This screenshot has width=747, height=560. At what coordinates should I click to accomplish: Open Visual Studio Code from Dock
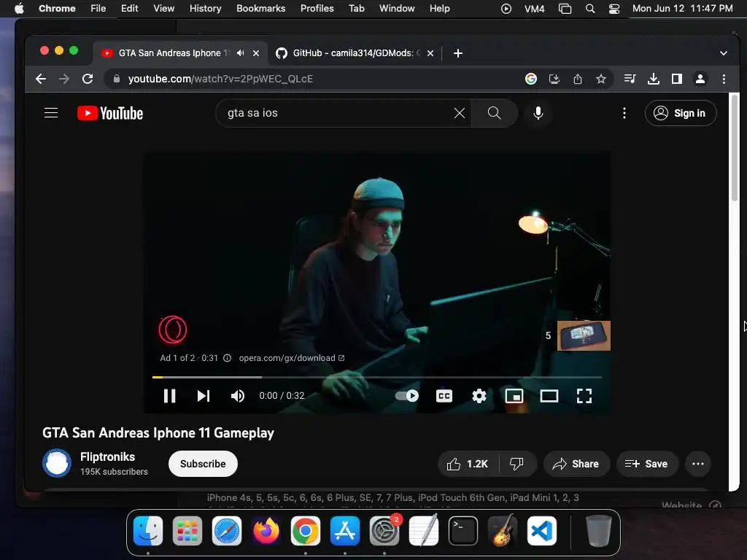point(542,531)
